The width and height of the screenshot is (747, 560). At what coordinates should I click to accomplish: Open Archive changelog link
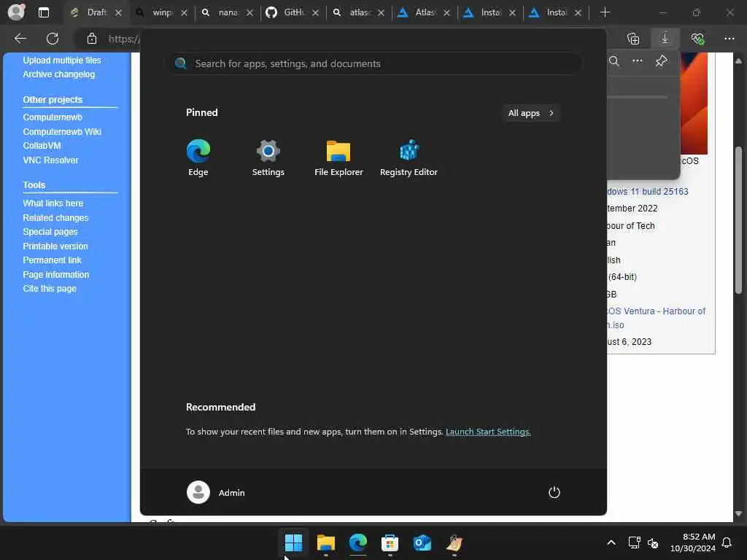coord(58,74)
